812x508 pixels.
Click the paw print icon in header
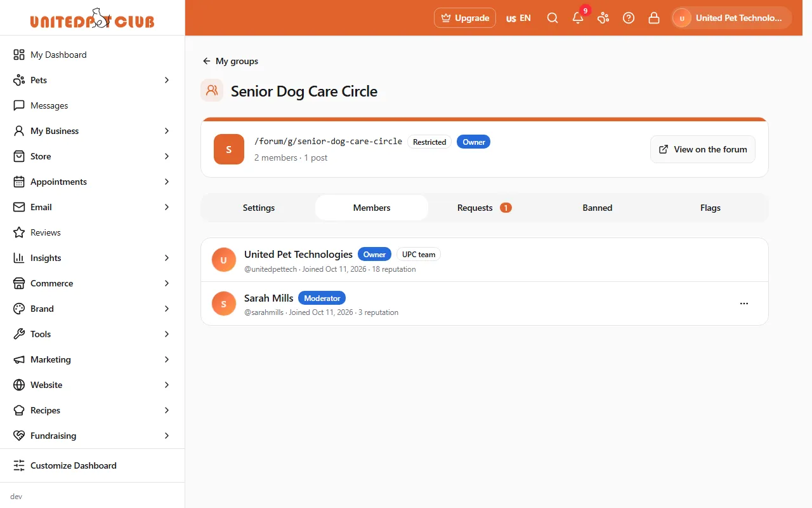[x=603, y=18]
